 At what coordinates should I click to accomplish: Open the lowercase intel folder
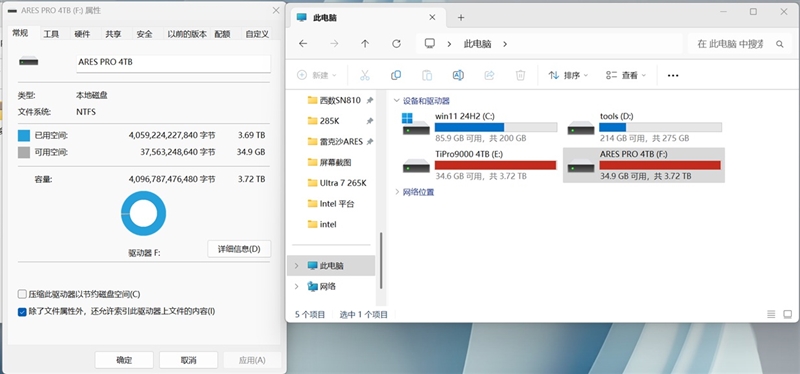(x=322, y=224)
